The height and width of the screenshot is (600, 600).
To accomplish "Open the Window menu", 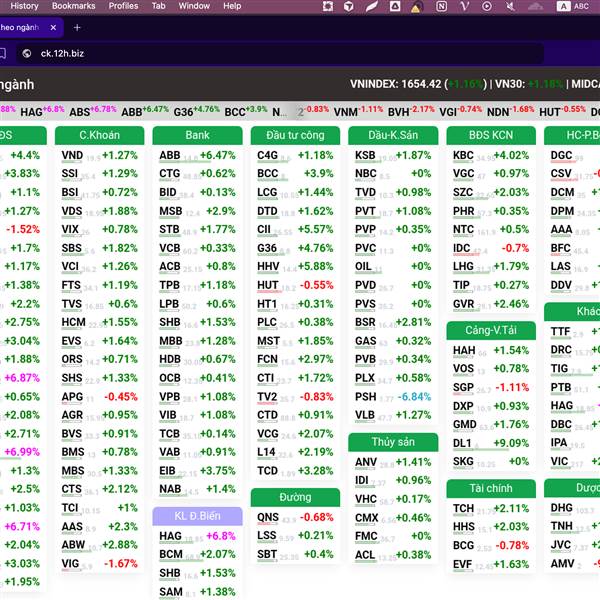I will 194,6.
